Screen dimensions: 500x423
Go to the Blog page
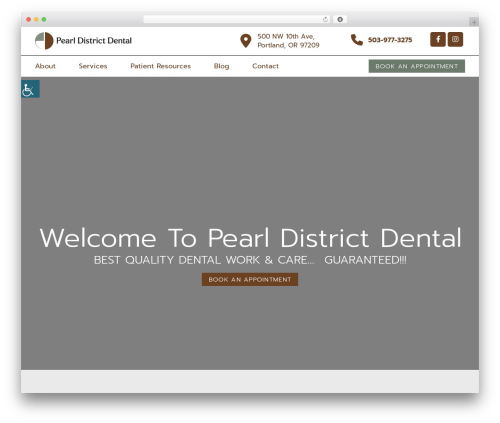222,66
